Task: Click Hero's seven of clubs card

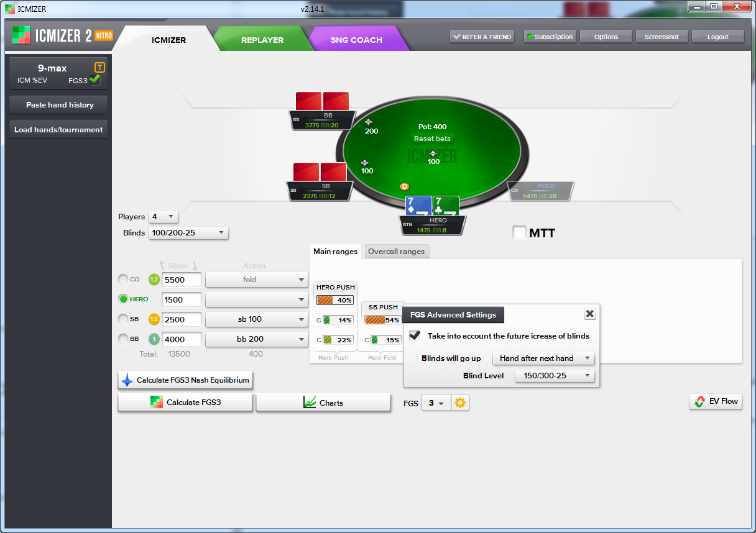Action: (x=446, y=206)
